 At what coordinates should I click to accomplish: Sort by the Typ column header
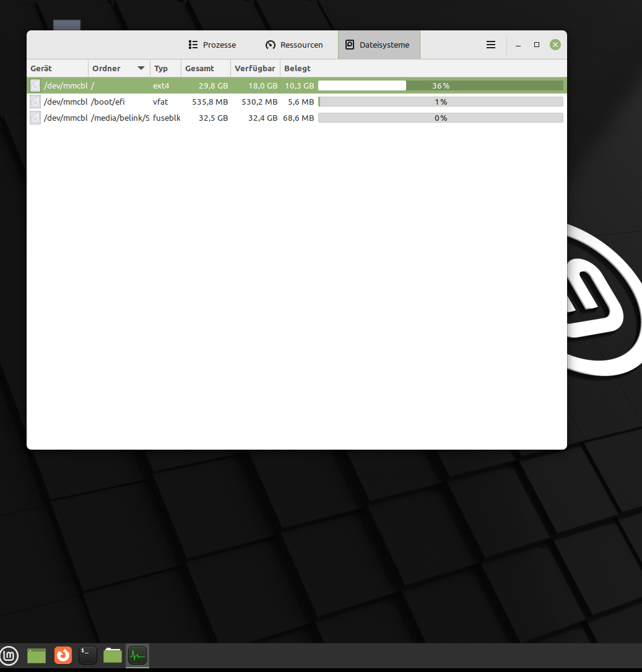click(x=165, y=68)
